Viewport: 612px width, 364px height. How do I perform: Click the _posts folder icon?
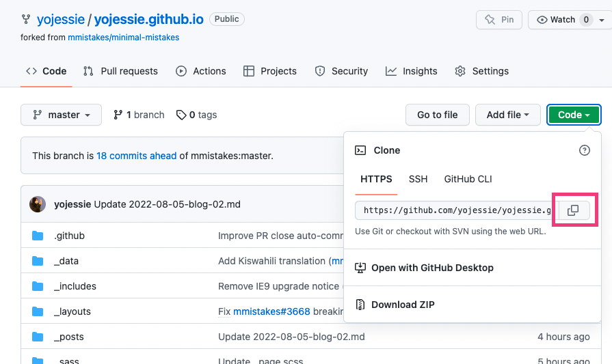[38, 337]
